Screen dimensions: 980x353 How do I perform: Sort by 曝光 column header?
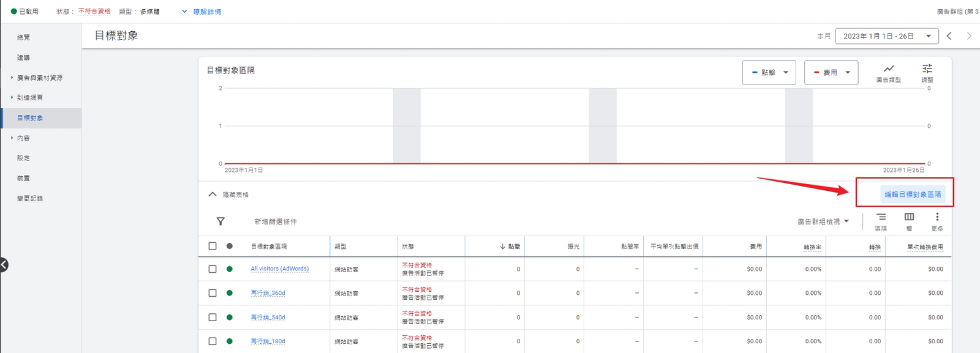click(573, 247)
